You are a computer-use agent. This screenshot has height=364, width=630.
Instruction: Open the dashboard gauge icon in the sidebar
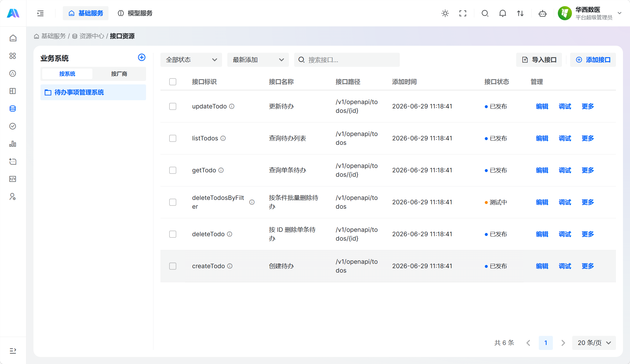tap(13, 73)
